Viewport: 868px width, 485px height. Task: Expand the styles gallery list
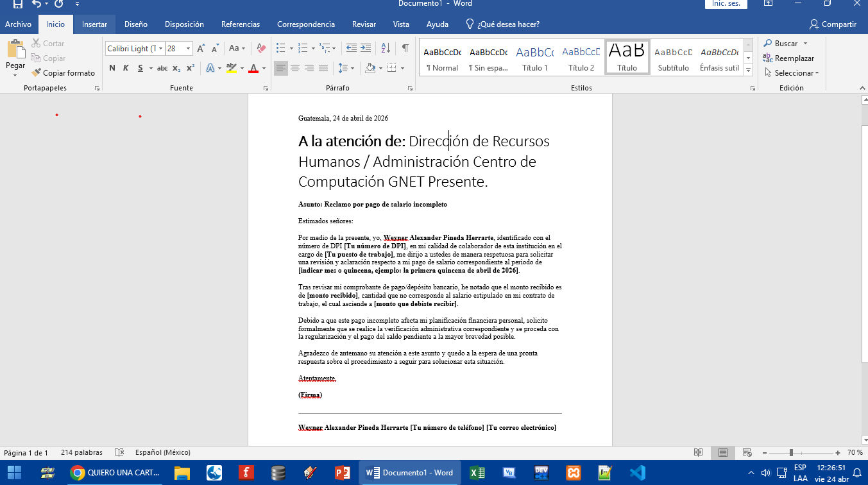click(748, 69)
